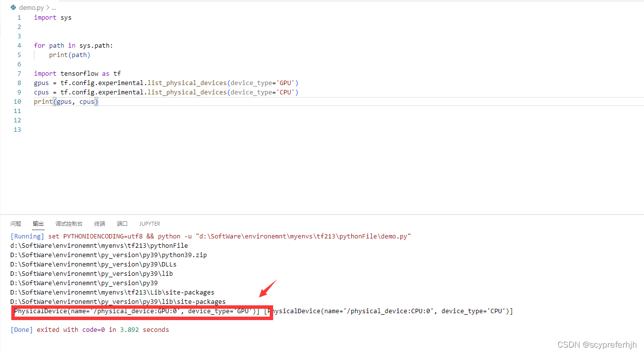Click the 'cpus = tf.config' code line
The width and height of the screenshot is (644, 354).
(x=166, y=92)
